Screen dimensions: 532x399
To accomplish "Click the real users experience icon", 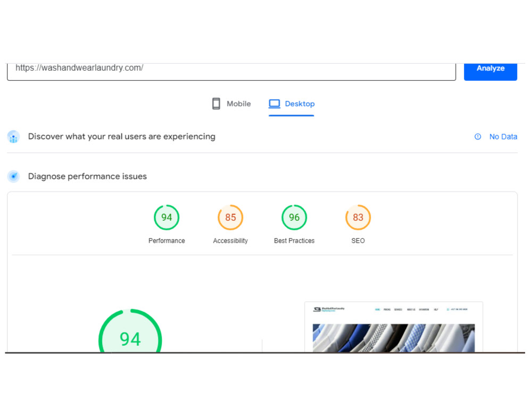I will (14, 137).
